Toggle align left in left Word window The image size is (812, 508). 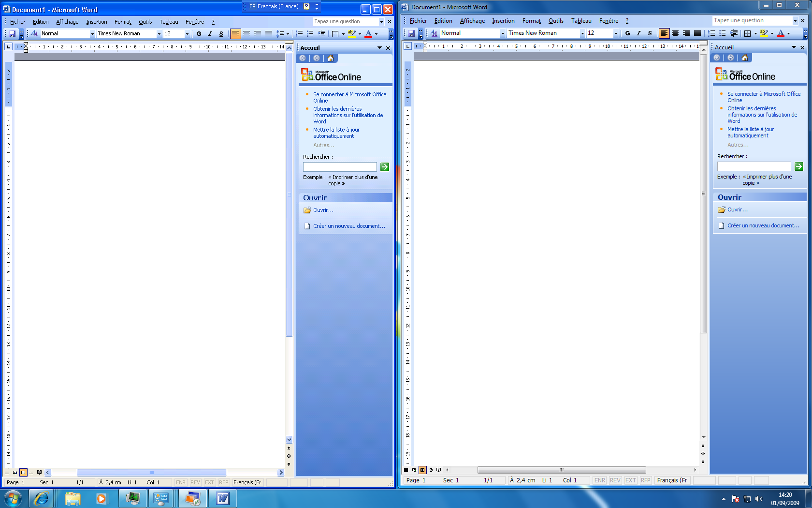tap(235, 34)
